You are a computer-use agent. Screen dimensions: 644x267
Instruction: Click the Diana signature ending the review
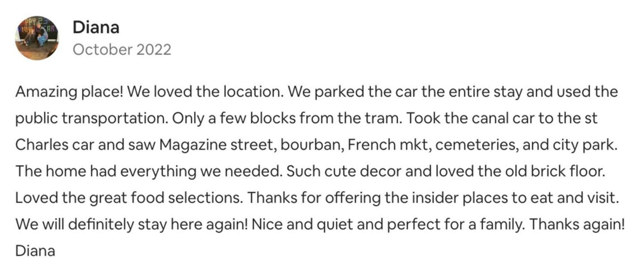click(x=35, y=251)
